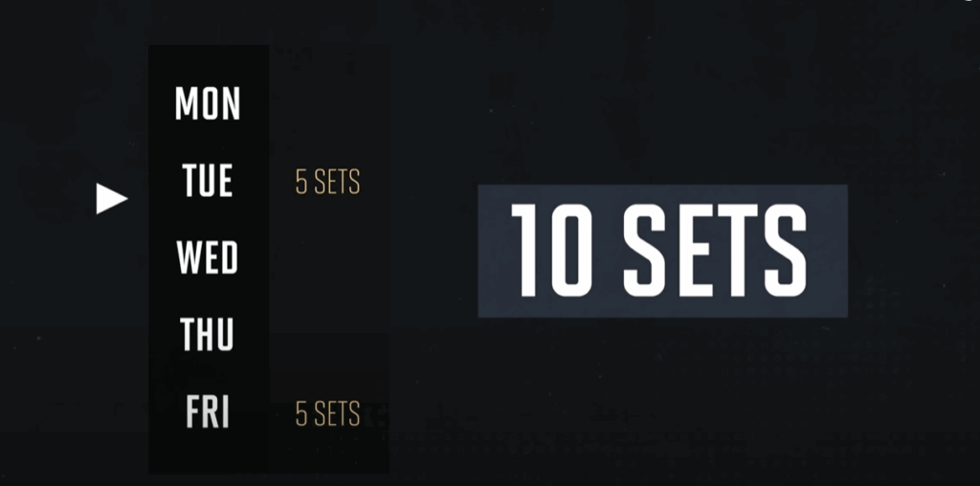
Task: Click the large 10 SETS banner
Action: tap(662, 251)
